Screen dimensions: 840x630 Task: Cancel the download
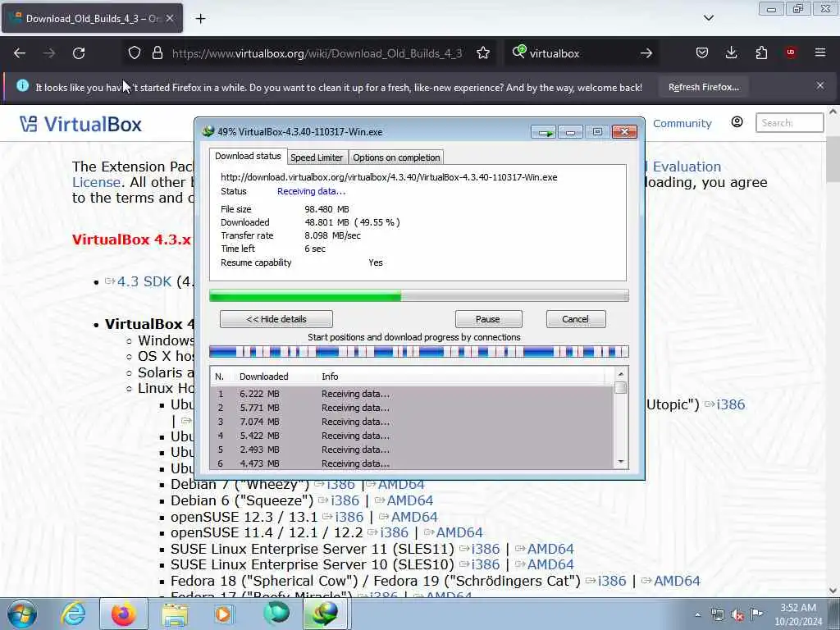point(575,319)
